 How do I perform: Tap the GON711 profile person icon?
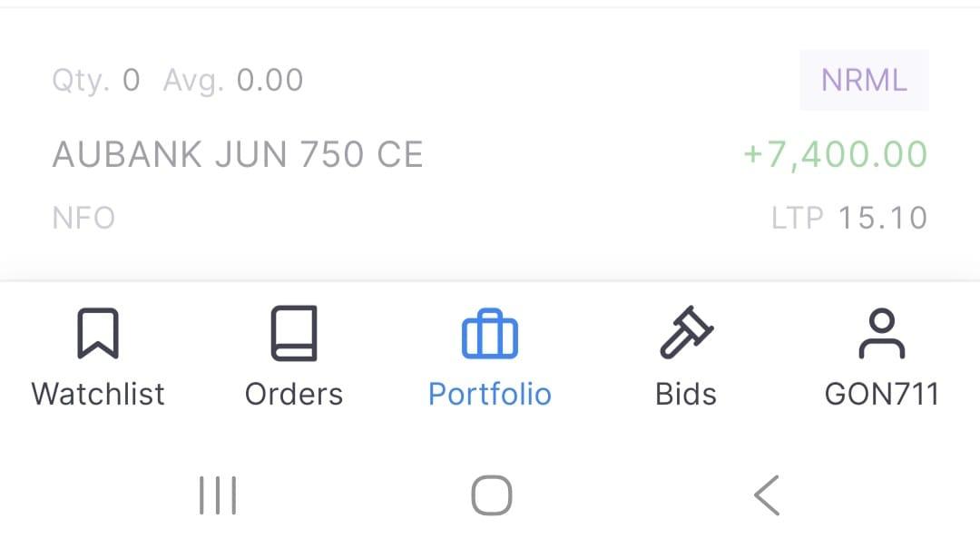[882, 334]
